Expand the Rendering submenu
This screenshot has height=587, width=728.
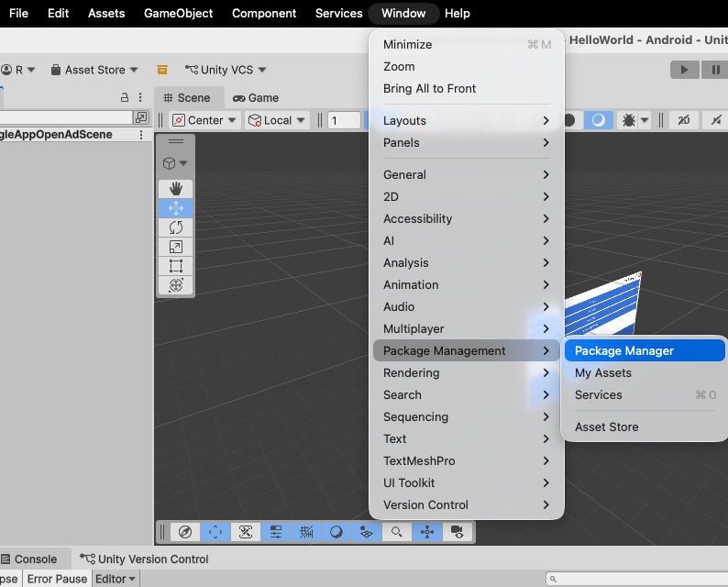(x=466, y=373)
